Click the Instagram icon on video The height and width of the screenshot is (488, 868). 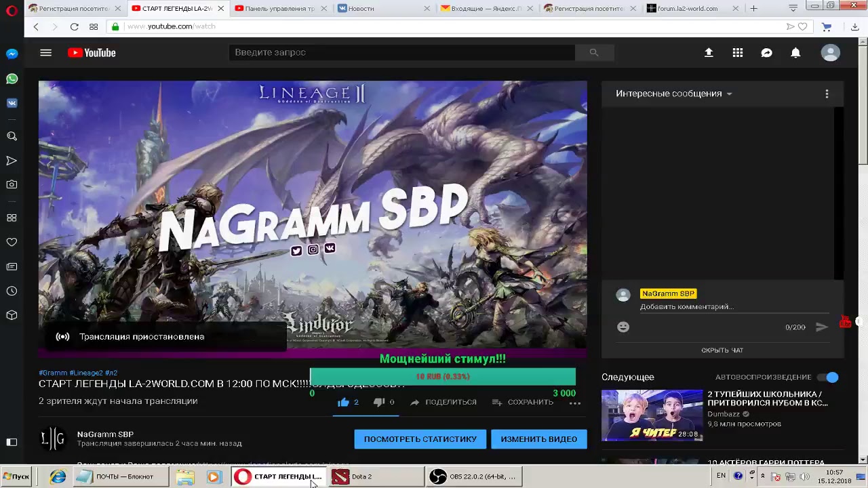[x=313, y=249]
